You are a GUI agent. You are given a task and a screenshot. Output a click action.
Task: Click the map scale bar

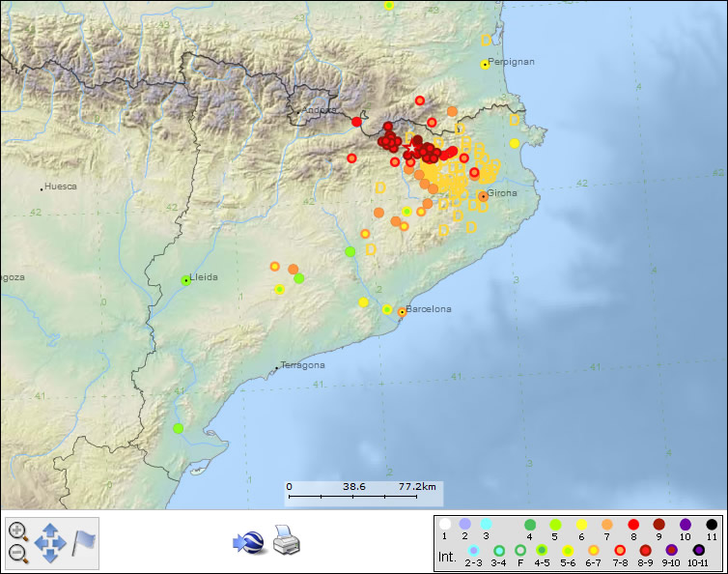pos(363,493)
